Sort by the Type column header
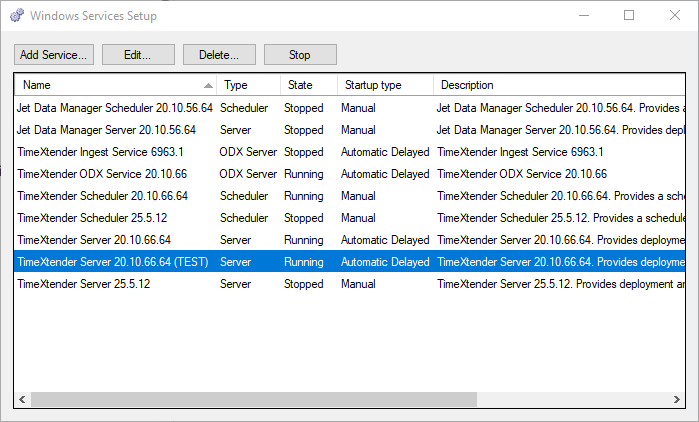Viewport: 699px width, 422px height. [x=249, y=85]
